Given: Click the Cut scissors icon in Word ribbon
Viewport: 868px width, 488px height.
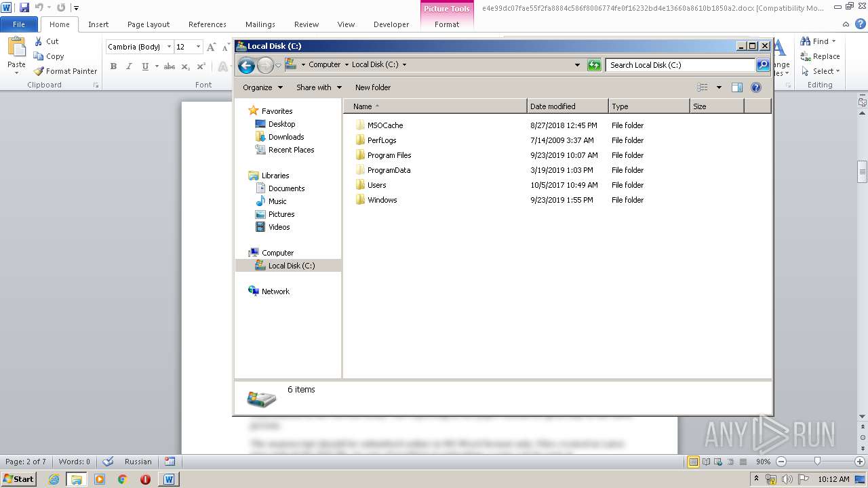Looking at the screenshot, I should pos(39,41).
